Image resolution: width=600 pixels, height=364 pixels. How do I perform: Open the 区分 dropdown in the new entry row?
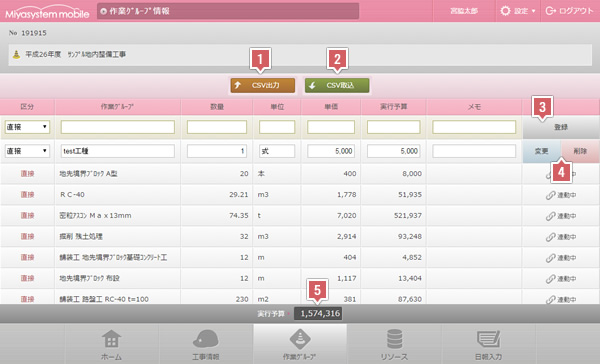click(x=27, y=127)
